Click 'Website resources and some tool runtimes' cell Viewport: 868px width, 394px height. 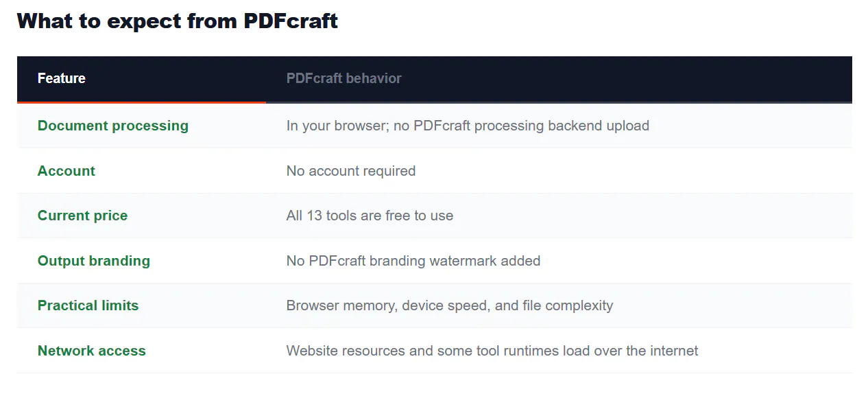492,351
